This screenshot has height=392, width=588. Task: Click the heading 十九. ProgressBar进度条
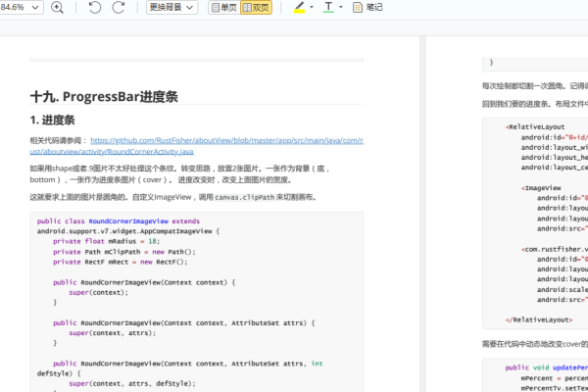104,96
